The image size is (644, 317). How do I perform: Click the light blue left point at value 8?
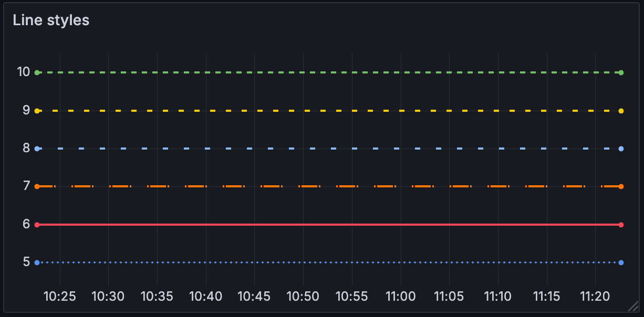coord(37,149)
